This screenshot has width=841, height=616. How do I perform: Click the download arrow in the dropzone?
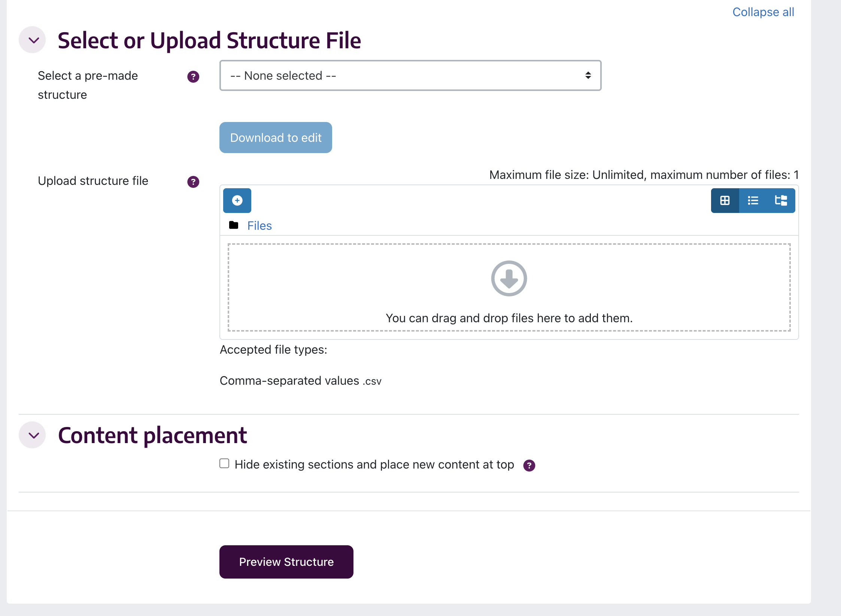[508, 278]
